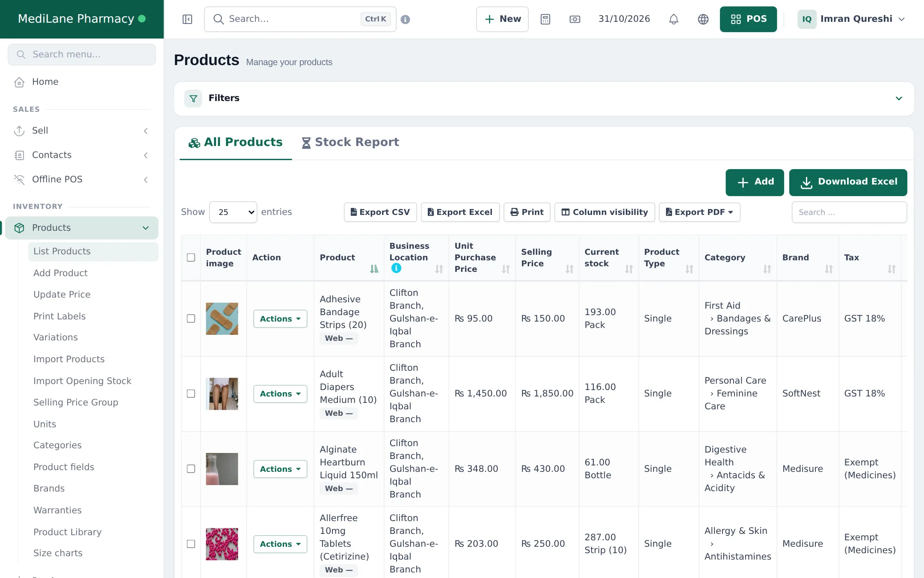The width and height of the screenshot is (924, 578).
Task: Click the Allerfree tablets product thumbnail
Action: pos(222,544)
